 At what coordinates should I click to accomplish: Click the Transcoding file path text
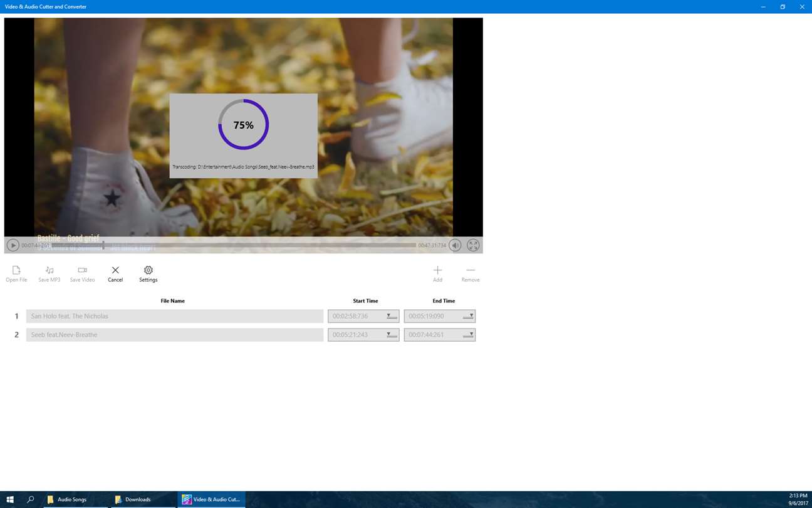point(243,167)
